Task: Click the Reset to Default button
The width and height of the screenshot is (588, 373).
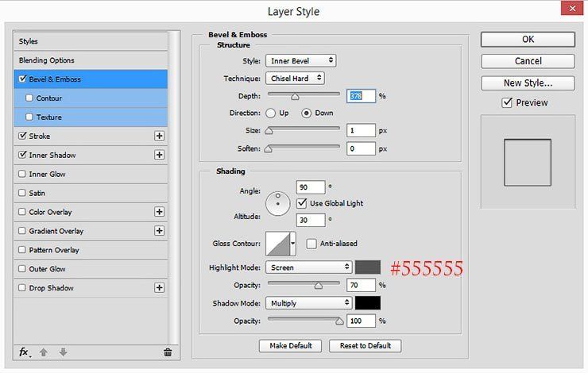Action: (366, 346)
